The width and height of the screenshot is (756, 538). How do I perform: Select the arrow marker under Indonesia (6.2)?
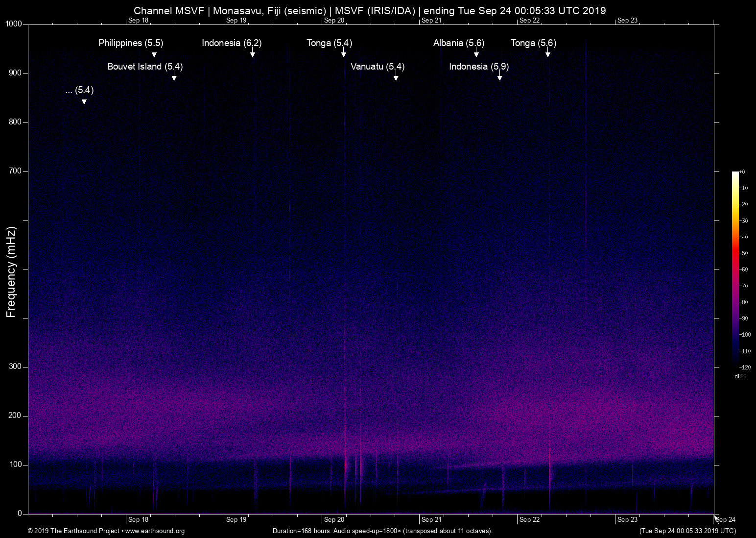(252, 53)
